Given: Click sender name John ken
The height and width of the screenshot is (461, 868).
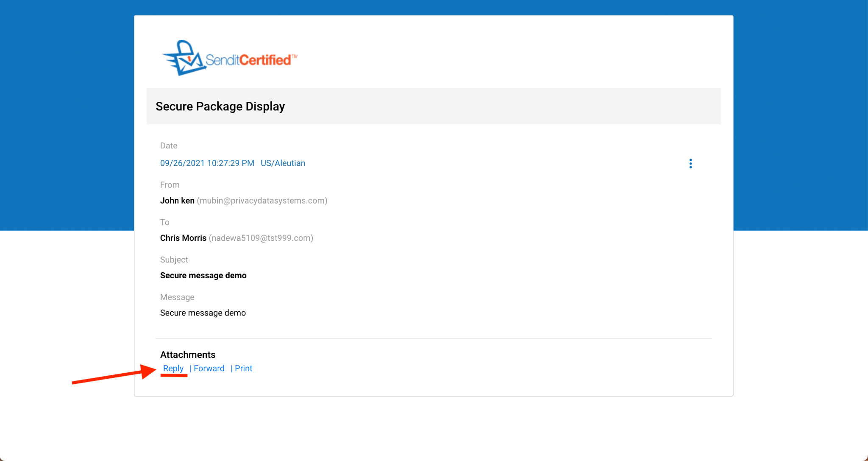Looking at the screenshot, I should 177,201.
